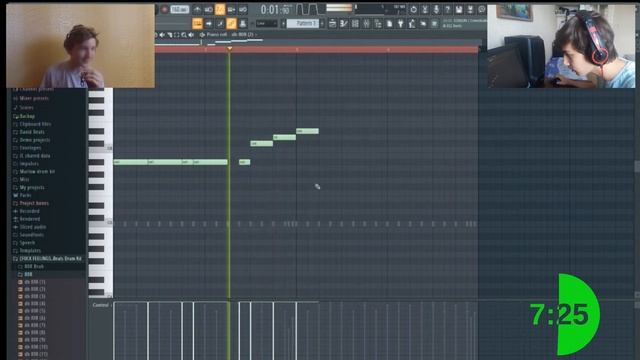Click the tempo display box
Image resolution: width=640 pixels, height=360 pixels.
point(180,9)
